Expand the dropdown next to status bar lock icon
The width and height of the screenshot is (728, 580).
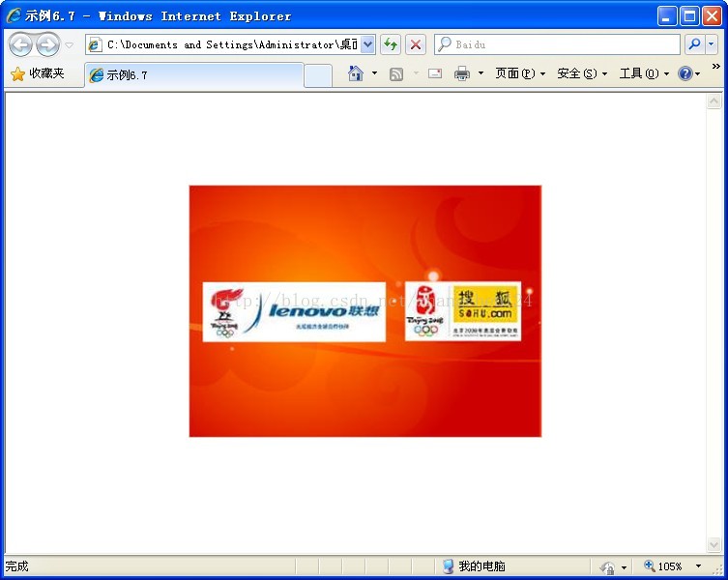[624, 567]
